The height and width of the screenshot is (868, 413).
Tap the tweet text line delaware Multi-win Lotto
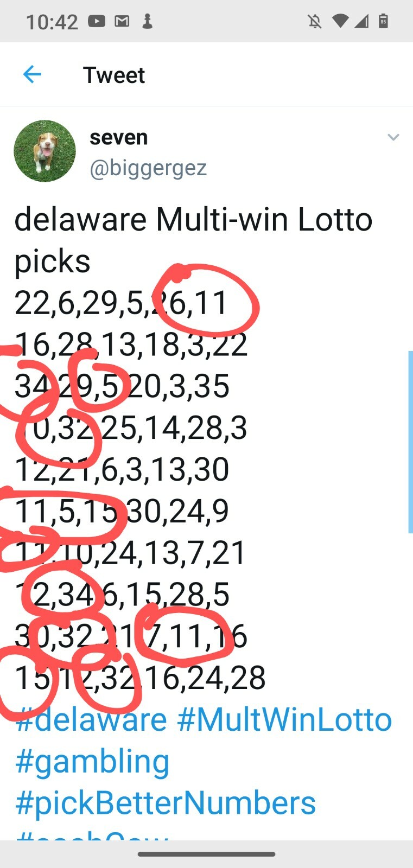(x=194, y=220)
